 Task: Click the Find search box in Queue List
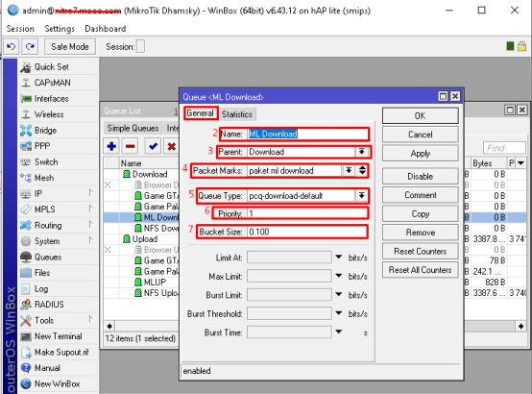[504, 148]
